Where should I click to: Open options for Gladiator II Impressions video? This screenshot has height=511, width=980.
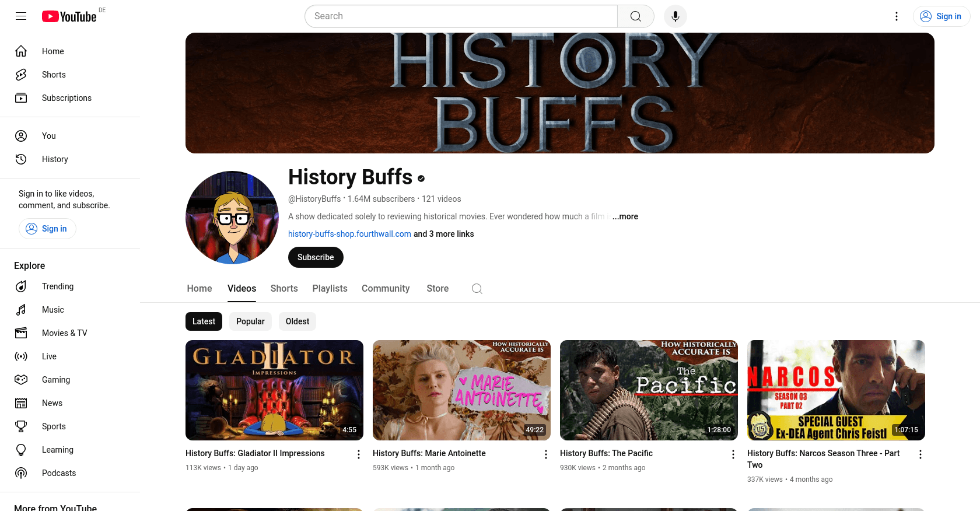tap(359, 454)
